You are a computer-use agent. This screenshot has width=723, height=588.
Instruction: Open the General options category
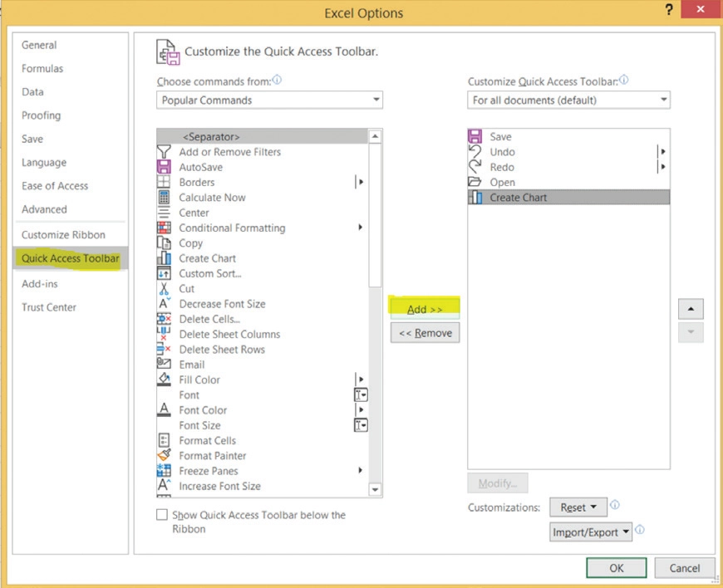coord(39,45)
